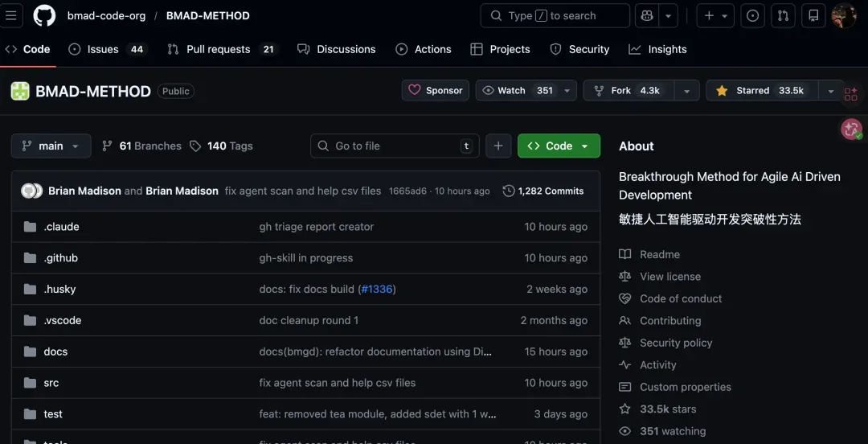Screen dimensions: 868x444
Task: Click the Sponsor heart button
Action: click(x=436, y=90)
